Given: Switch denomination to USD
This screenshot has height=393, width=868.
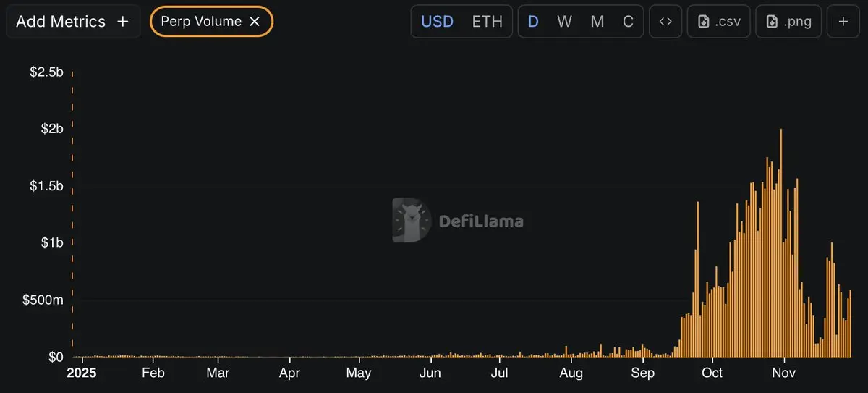Looking at the screenshot, I should click(437, 22).
